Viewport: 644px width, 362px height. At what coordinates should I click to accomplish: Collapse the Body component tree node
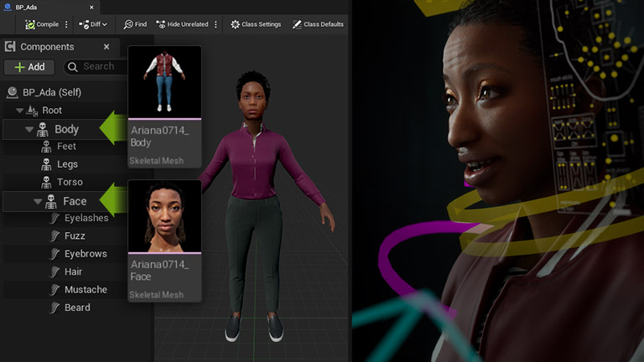(29, 130)
